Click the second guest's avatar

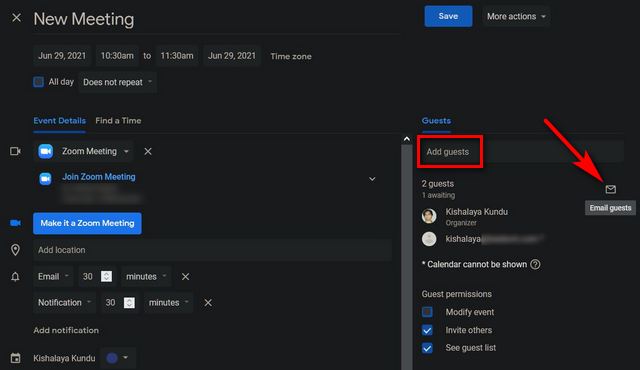point(429,239)
